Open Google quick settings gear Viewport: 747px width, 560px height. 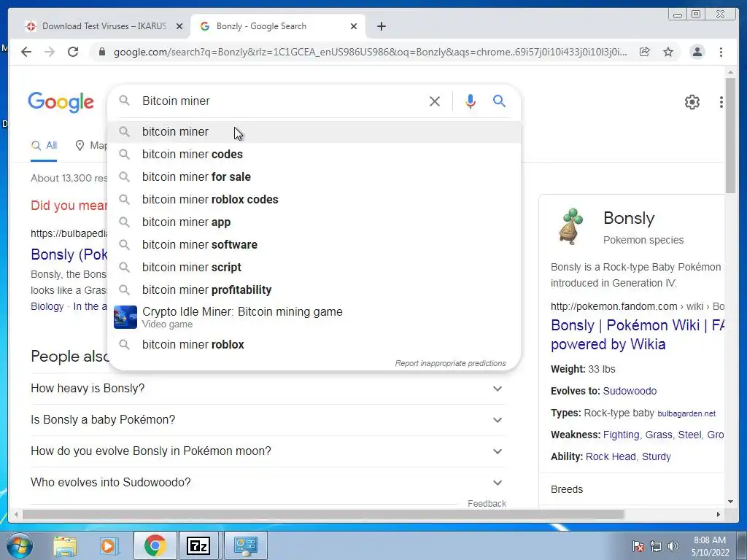[692, 102]
